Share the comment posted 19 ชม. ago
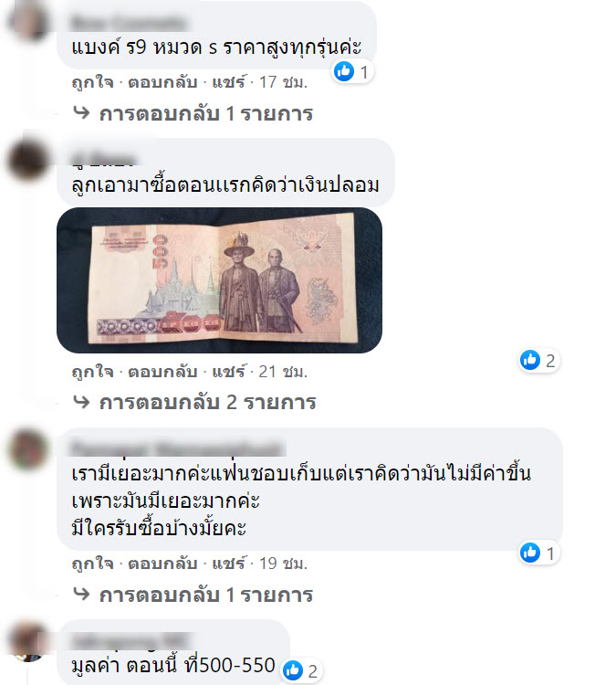616x685 pixels. (x=229, y=564)
